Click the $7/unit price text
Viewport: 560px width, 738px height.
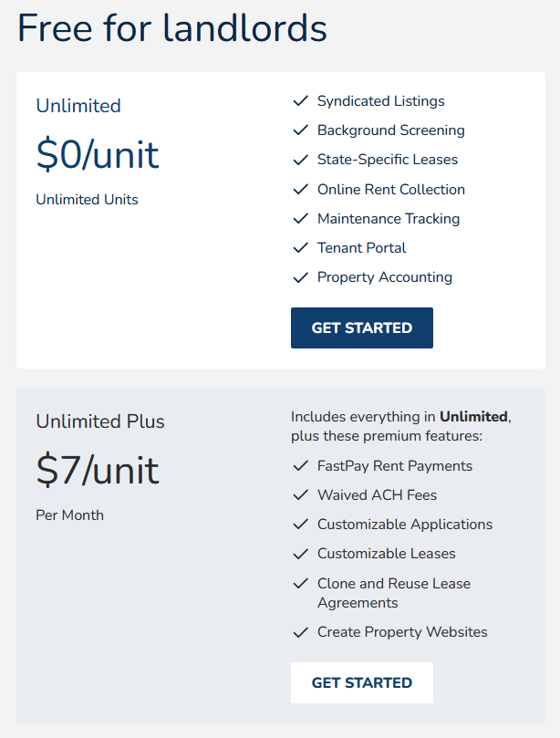(98, 470)
